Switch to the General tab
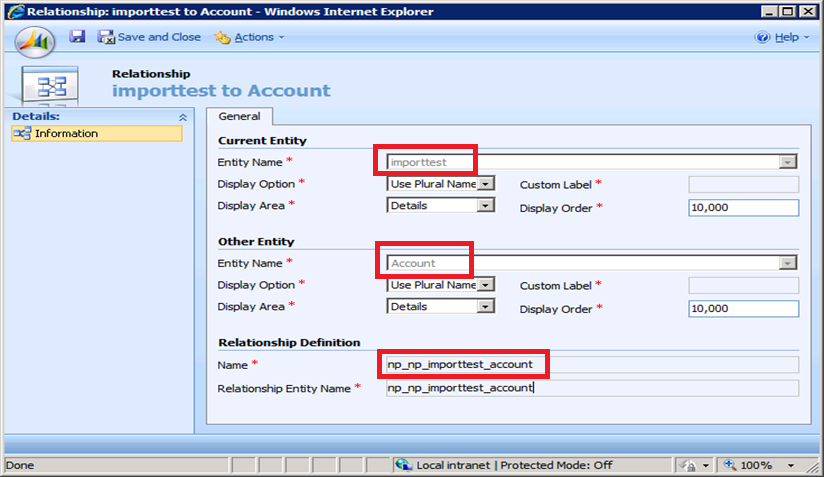This screenshot has width=824, height=477. (239, 117)
